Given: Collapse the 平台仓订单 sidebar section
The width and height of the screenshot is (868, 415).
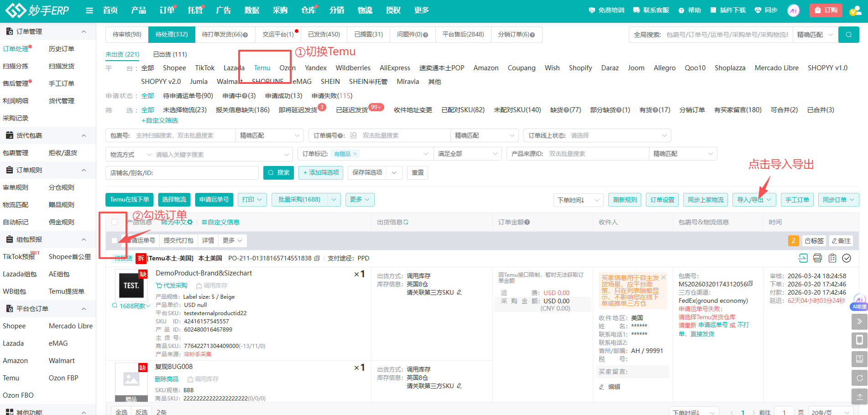Looking at the screenshot, I should tap(84, 309).
